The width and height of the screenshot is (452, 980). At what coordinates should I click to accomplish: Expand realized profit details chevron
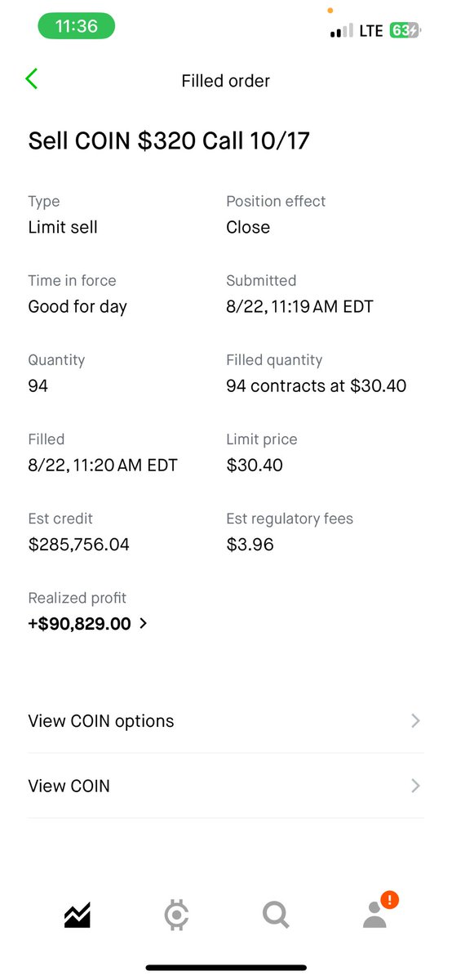tap(144, 623)
